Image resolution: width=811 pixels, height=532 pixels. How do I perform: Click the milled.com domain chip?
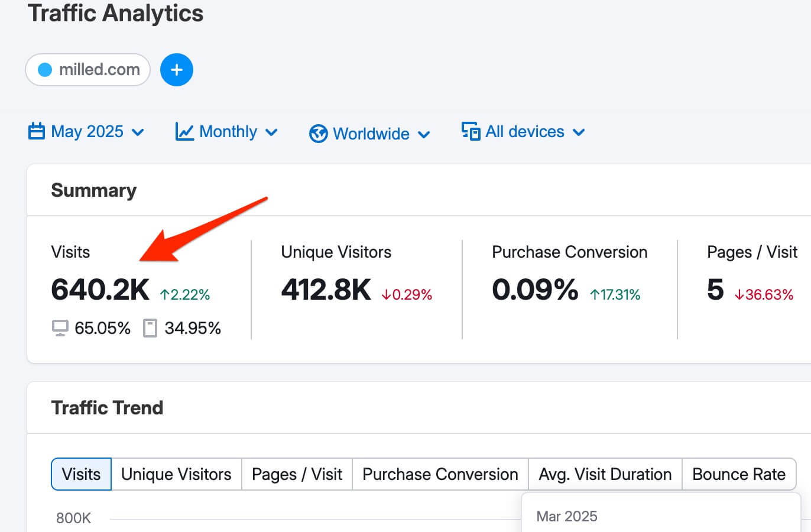(88, 70)
